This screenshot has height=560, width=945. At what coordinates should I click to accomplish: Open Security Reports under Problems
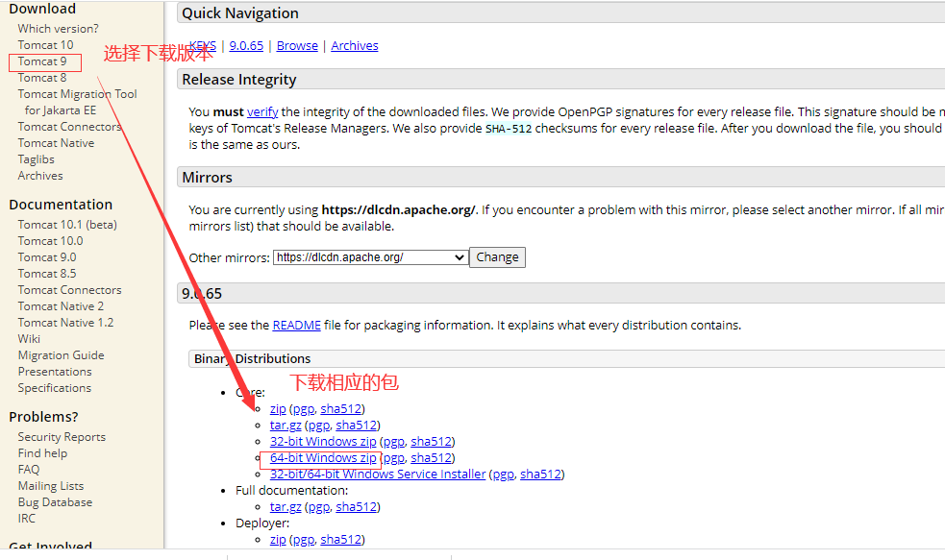tap(62, 437)
